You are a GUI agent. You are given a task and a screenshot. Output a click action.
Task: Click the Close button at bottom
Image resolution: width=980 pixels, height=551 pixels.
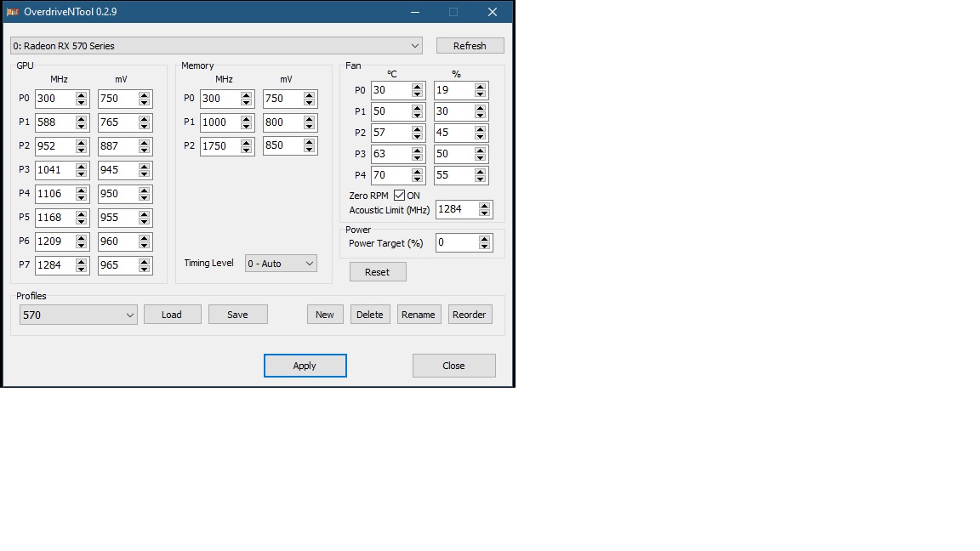point(453,366)
